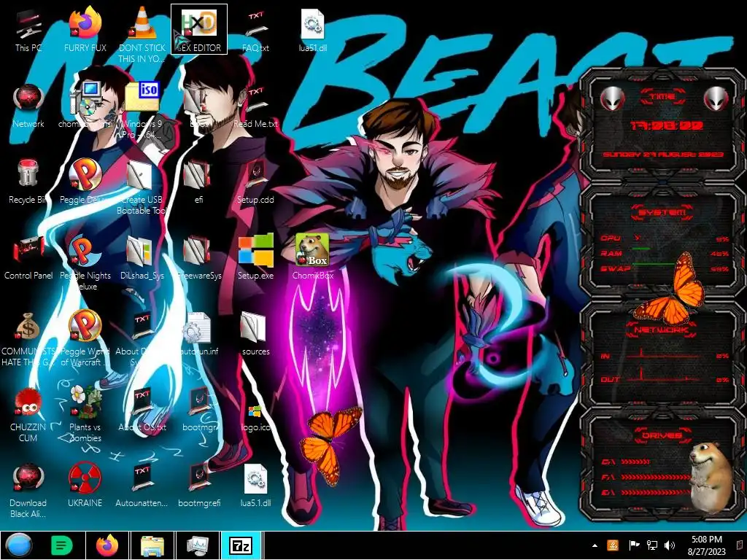Open Network desktop icon
Image resolution: width=747 pixels, height=560 pixels.
pos(28,106)
